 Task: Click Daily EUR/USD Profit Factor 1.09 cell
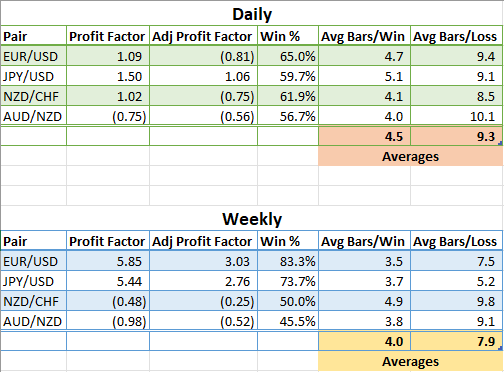[108, 56]
